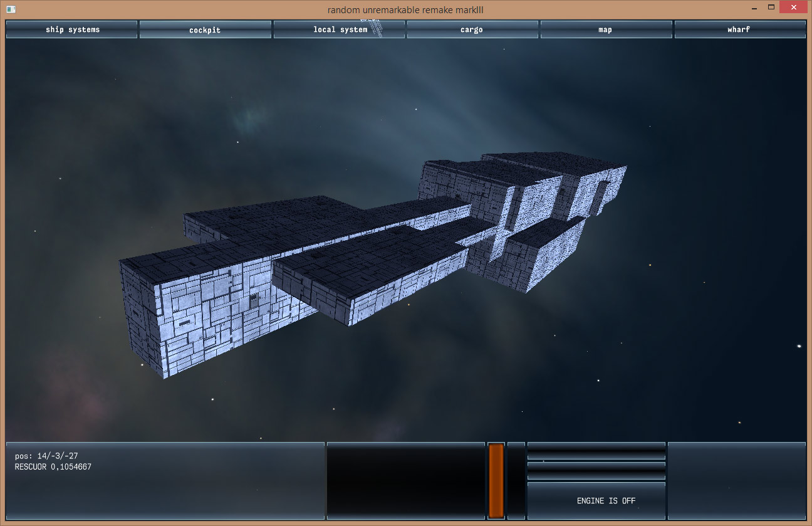Click the application icon in title bar
Viewport: 812px width, 526px height.
(11, 9)
